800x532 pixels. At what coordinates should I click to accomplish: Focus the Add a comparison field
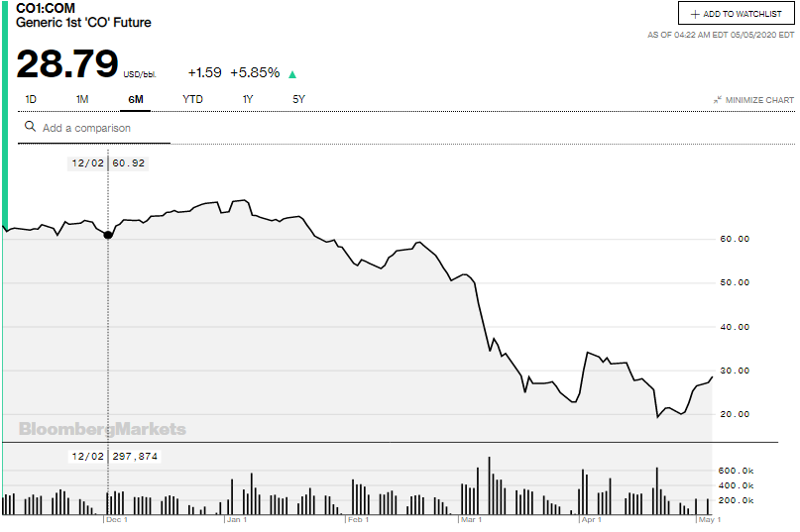click(99, 128)
